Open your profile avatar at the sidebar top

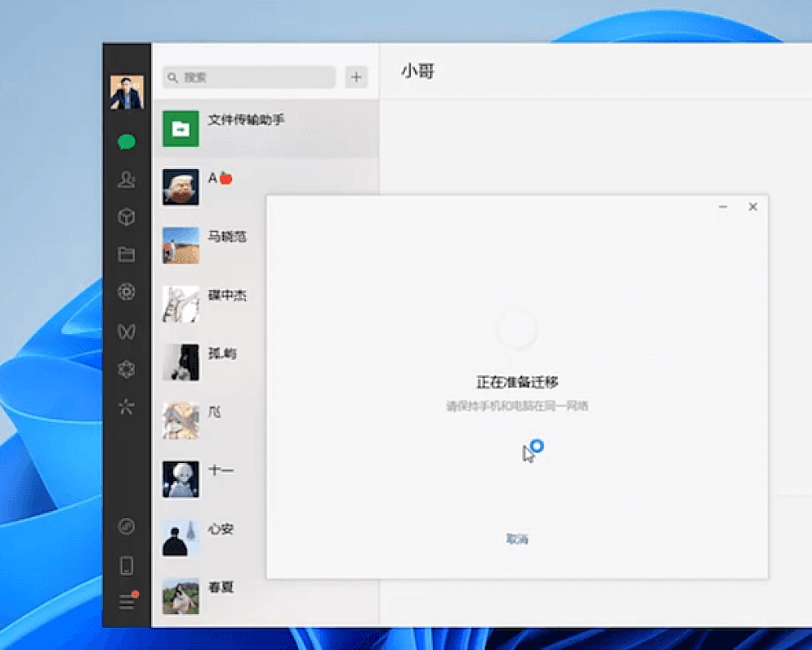pyautogui.click(x=127, y=93)
